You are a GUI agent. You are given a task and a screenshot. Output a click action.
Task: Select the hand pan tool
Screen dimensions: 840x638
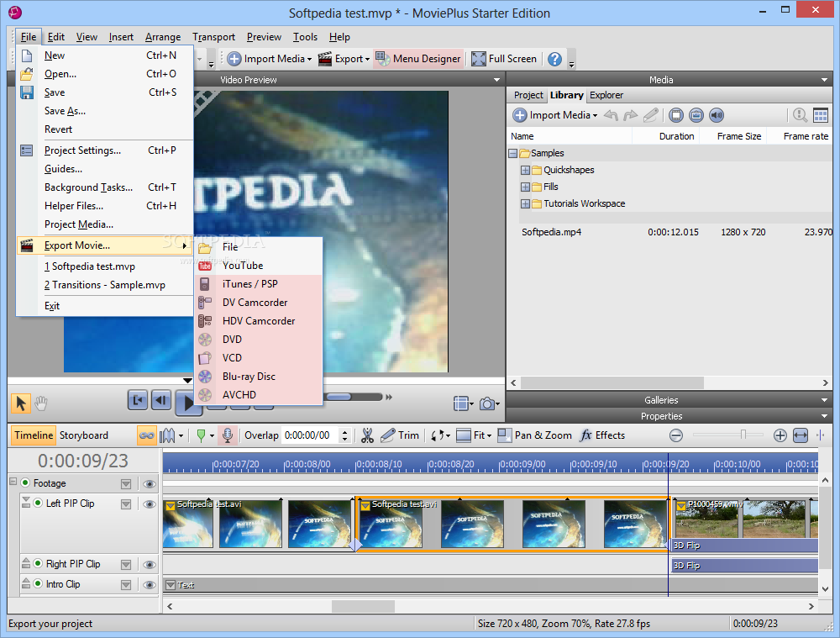pyautogui.click(x=41, y=403)
